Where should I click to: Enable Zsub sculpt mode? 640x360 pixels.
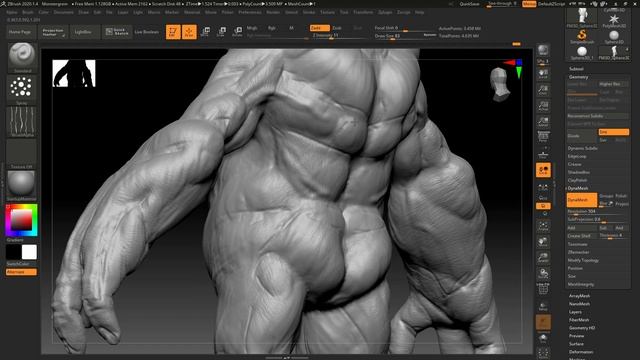[337, 28]
